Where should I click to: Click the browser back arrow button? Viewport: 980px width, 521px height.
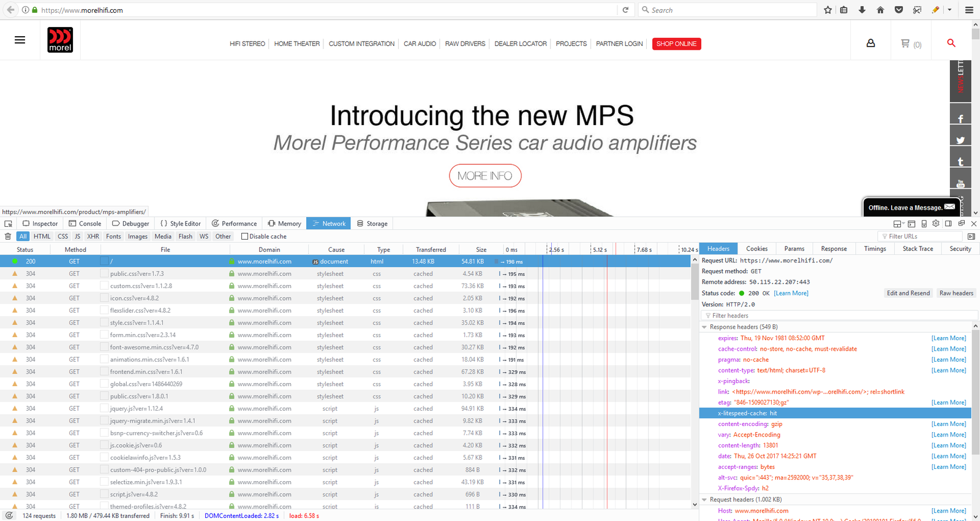(x=11, y=10)
